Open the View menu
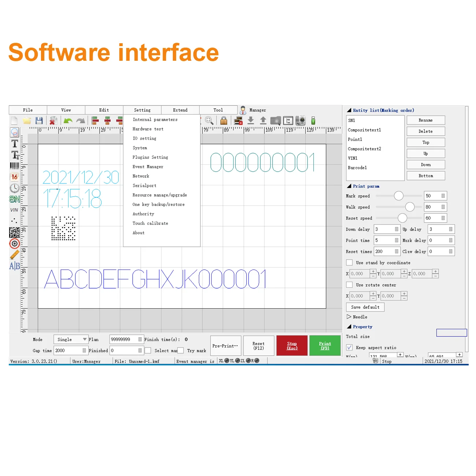The width and height of the screenshot is (476, 476). 66,110
